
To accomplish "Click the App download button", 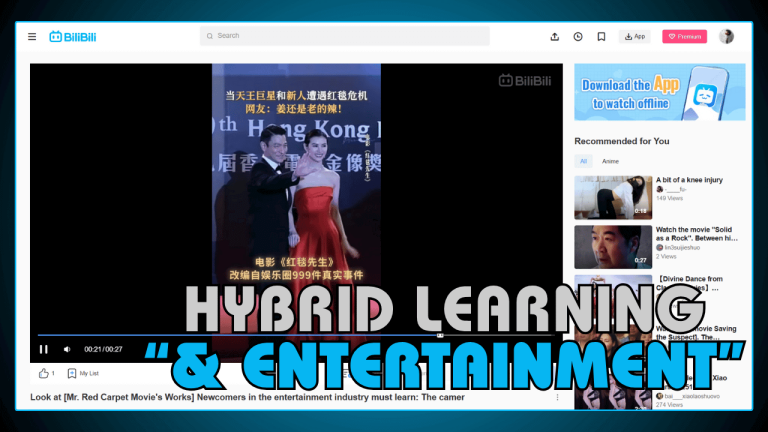I will click(635, 37).
